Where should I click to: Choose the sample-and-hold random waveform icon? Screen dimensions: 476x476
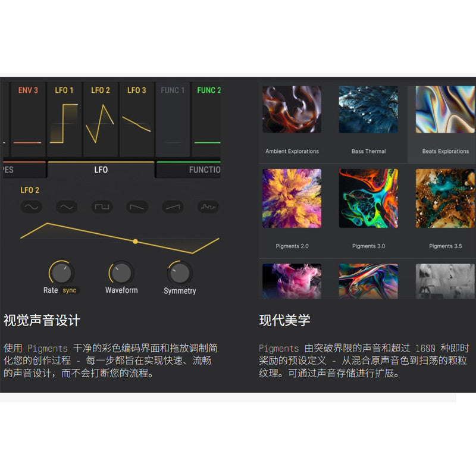tap(208, 207)
